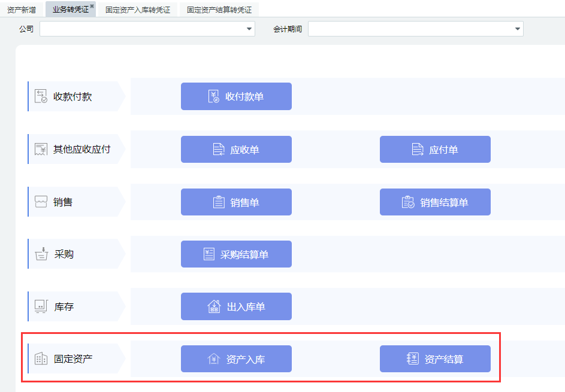The width and height of the screenshot is (565, 392).
Task: Open the 资产入库 button
Action: pyautogui.click(x=236, y=359)
